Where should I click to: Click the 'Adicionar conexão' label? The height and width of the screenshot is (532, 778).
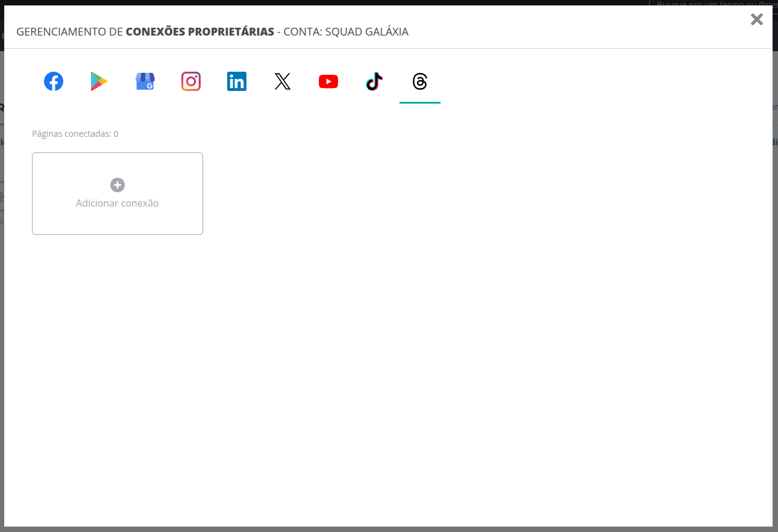click(118, 204)
